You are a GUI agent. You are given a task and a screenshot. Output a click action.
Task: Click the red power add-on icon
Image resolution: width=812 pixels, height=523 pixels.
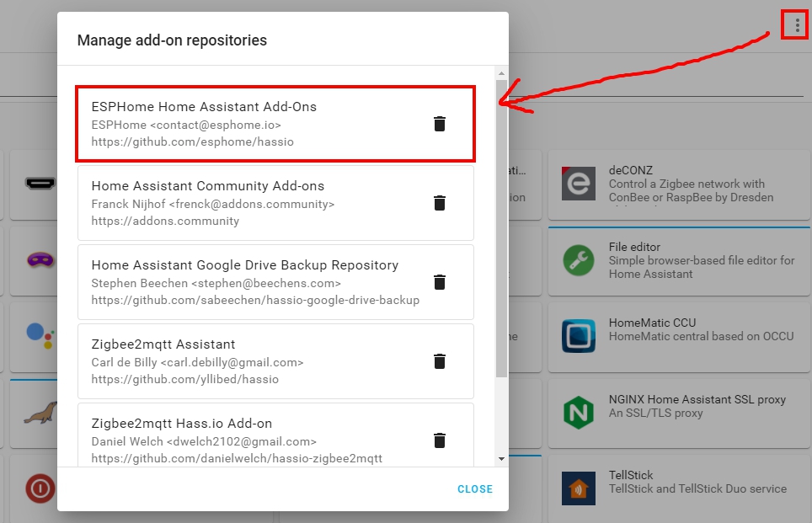click(x=40, y=488)
